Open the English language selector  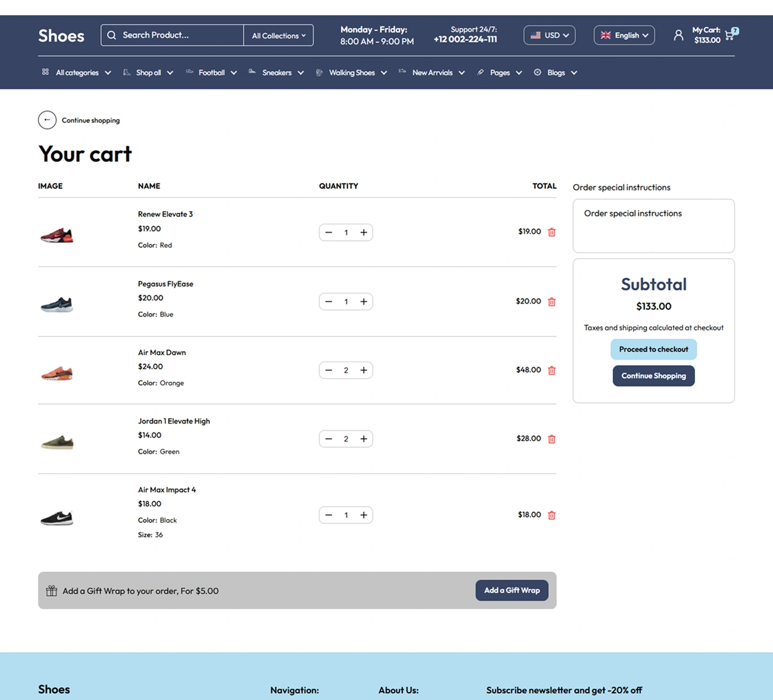pyautogui.click(x=624, y=35)
